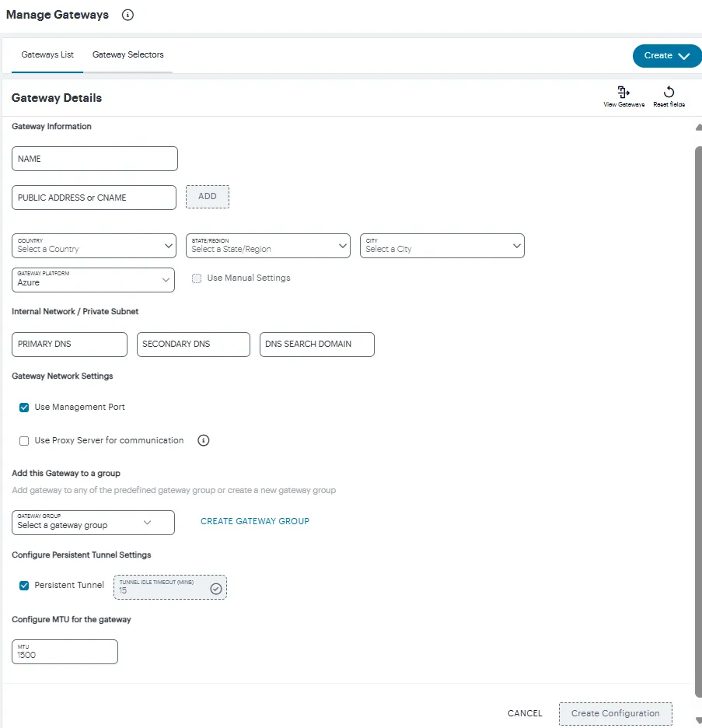The image size is (702, 728).
Task: Expand Gateway Platform dropdown showing Azure
Action: coord(93,280)
